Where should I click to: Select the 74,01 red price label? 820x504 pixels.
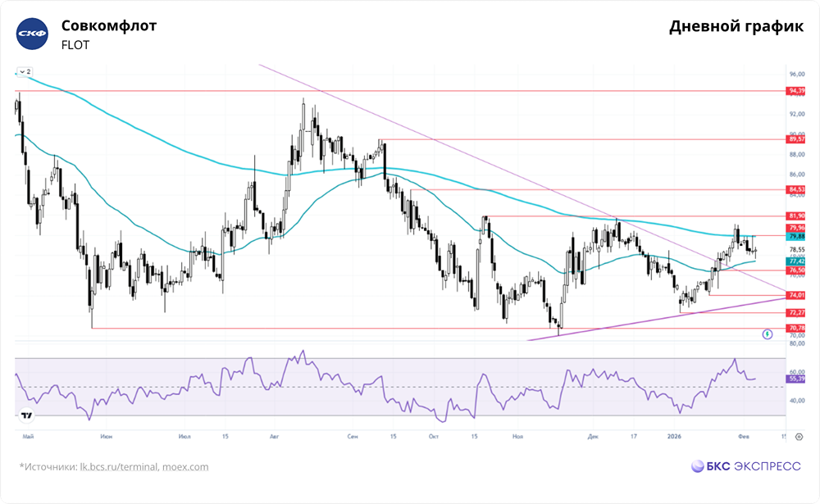796,295
